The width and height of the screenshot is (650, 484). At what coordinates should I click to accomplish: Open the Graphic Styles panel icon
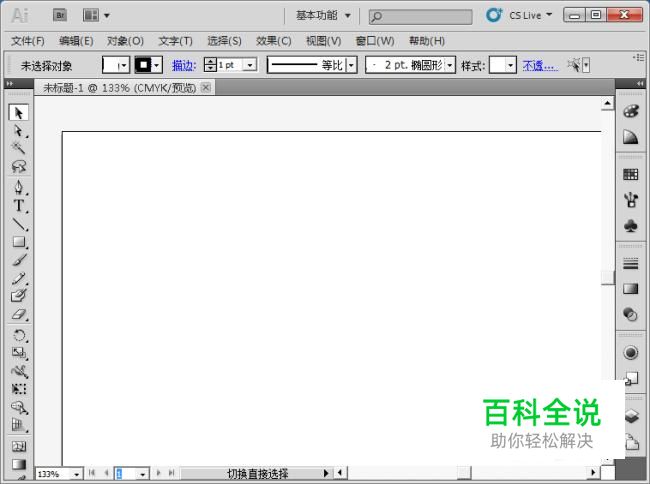pyautogui.click(x=631, y=378)
